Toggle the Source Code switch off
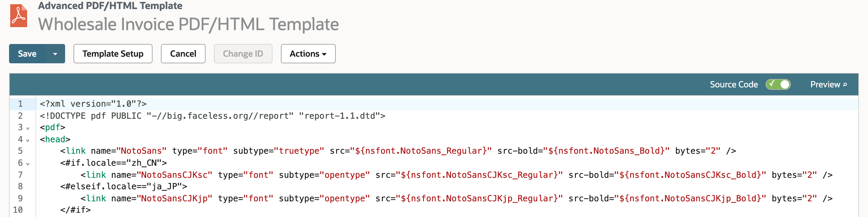Screen dimensions: 868x217 coord(778,84)
